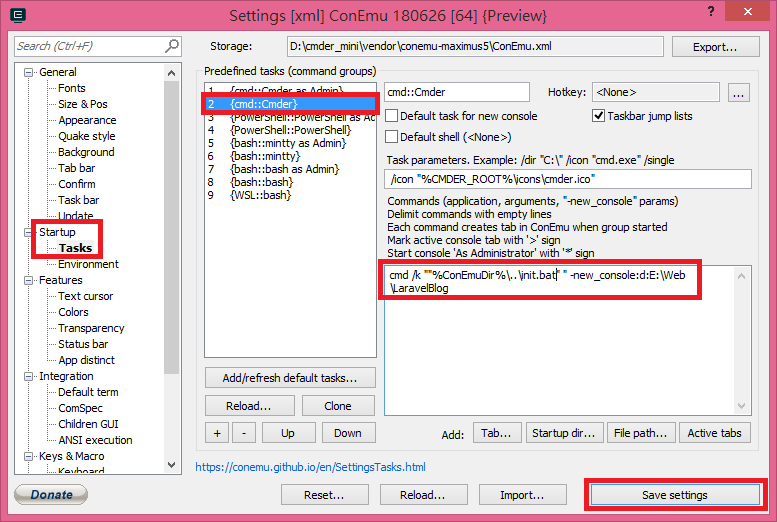The image size is (777, 522).
Task: Click commands box scroll down arrow
Action: (741, 406)
